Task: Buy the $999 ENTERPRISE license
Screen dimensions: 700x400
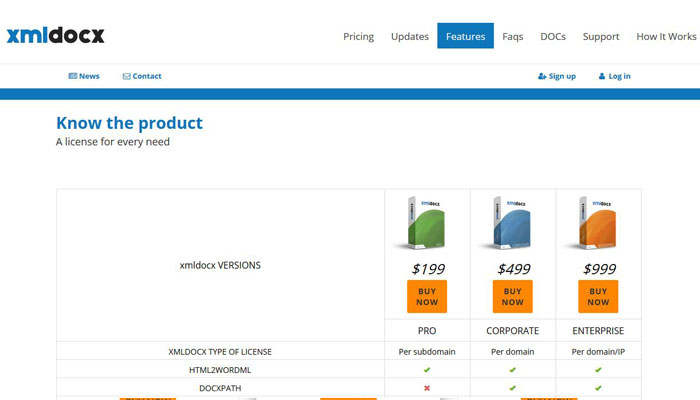Action: click(x=598, y=296)
